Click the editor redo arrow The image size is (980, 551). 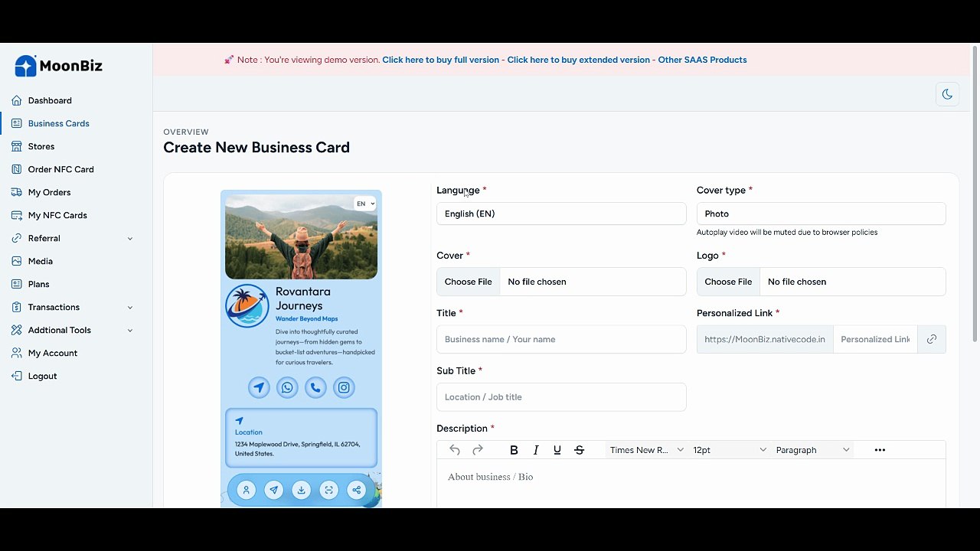tap(478, 450)
